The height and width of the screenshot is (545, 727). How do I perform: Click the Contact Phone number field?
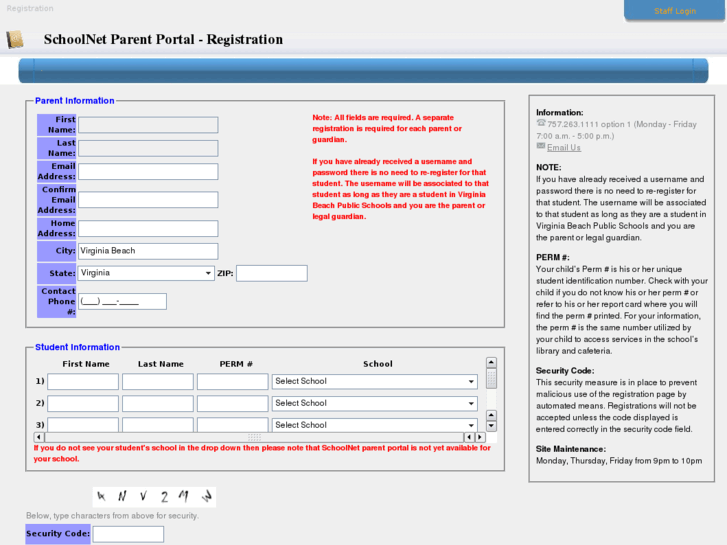pyautogui.click(x=122, y=301)
